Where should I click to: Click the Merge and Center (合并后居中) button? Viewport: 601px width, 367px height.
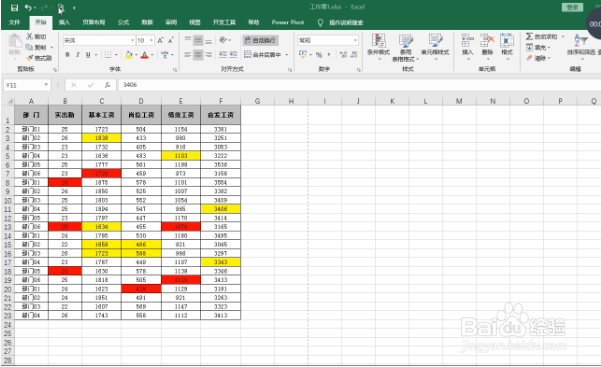263,55
